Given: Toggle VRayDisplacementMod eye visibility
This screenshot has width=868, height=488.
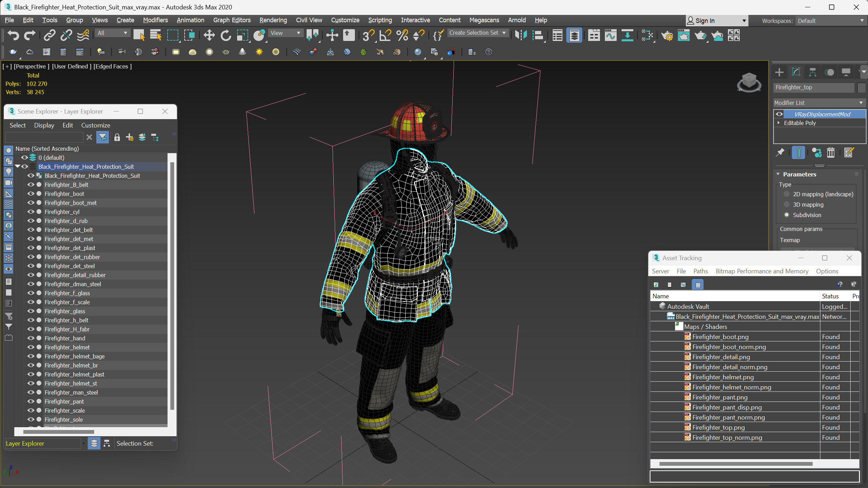Looking at the screenshot, I should (x=779, y=114).
